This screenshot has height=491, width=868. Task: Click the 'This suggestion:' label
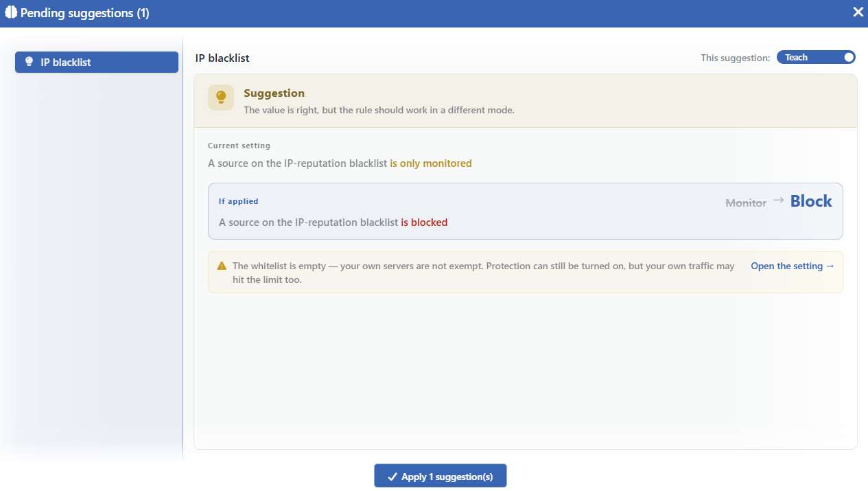click(x=736, y=58)
